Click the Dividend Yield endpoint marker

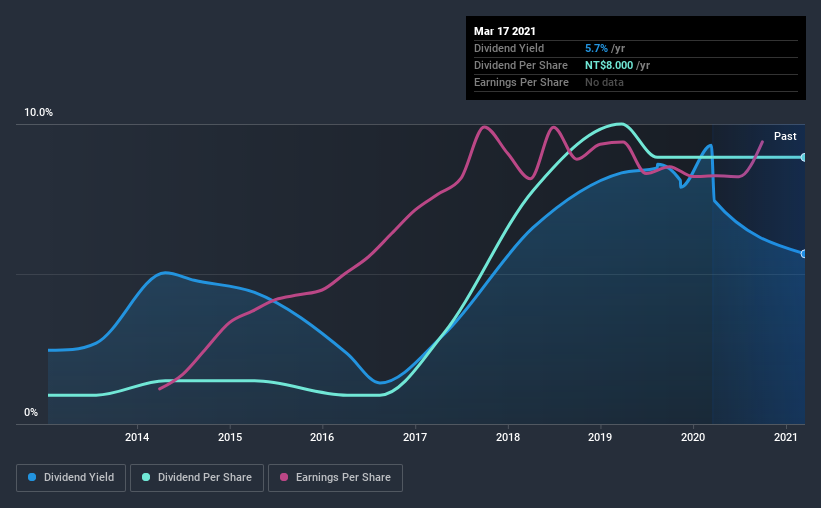coord(804,254)
